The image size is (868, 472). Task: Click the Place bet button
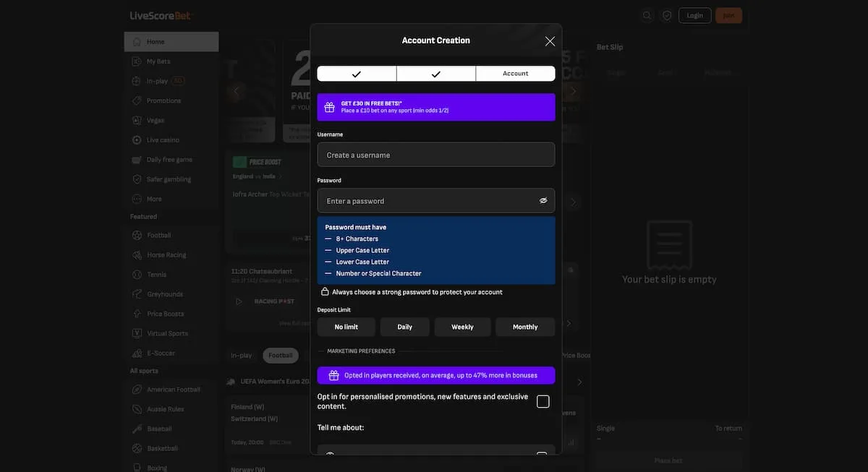(x=668, y=460)
